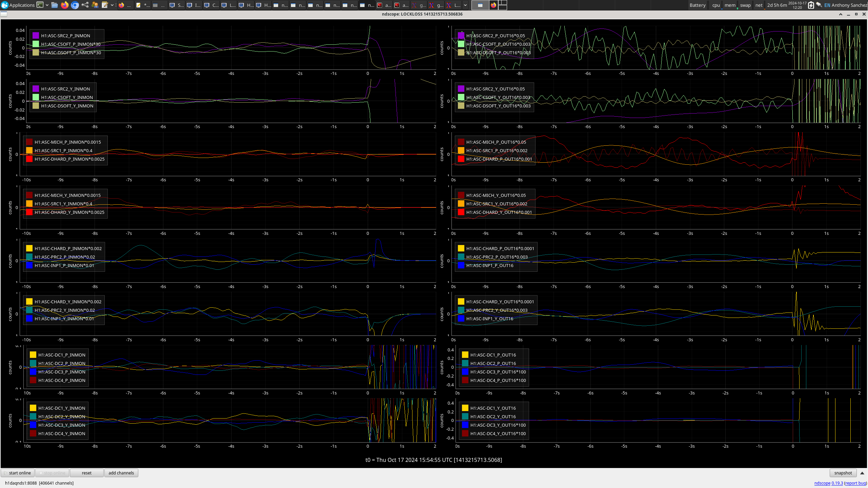Click the active workspace in workspace switcher
868x488 pixels.
tap(480, 5)
